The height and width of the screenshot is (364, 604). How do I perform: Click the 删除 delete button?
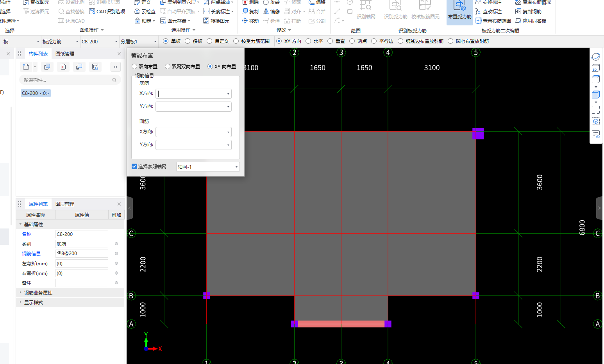point(250,2)
